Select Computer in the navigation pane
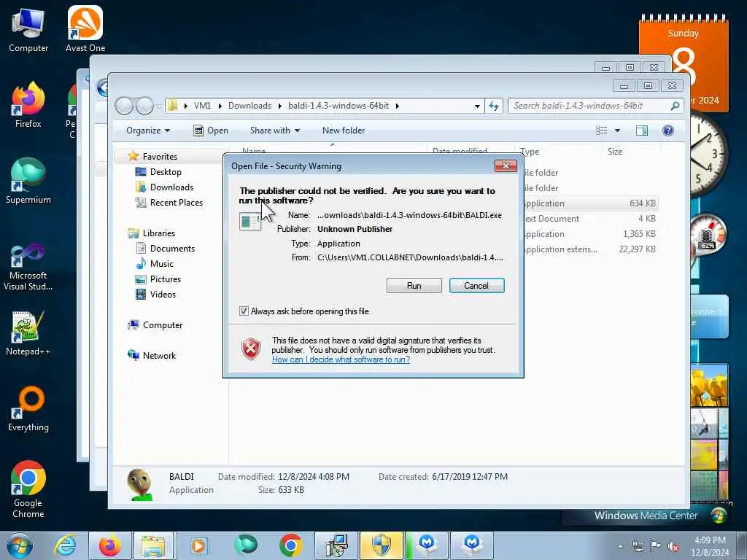 pyautogui.click(x=163, y=324)
